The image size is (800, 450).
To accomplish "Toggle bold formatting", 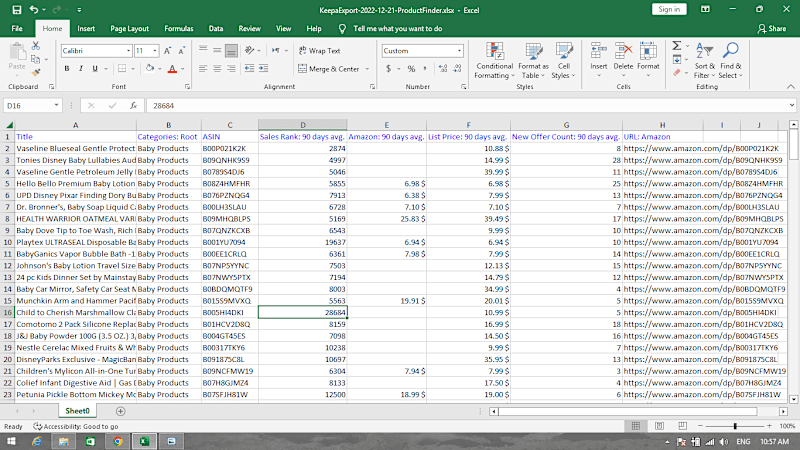I will point(66,68).
